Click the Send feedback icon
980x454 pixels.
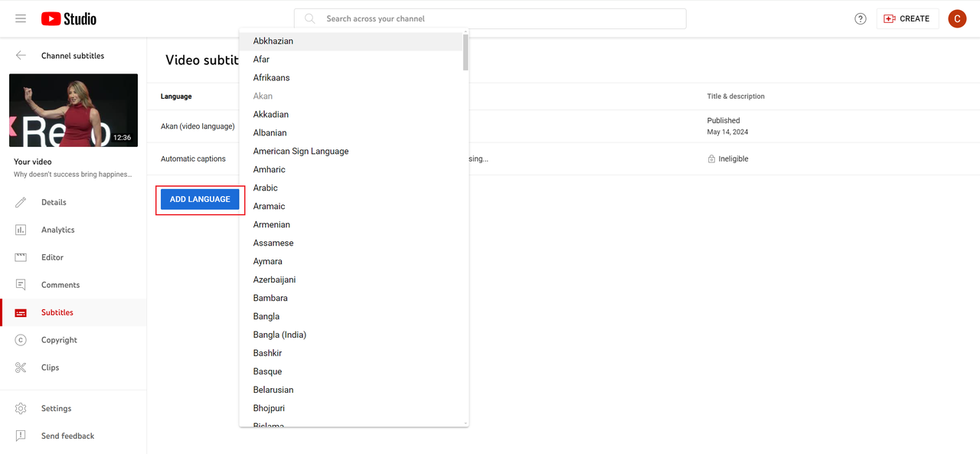(21, 436)
